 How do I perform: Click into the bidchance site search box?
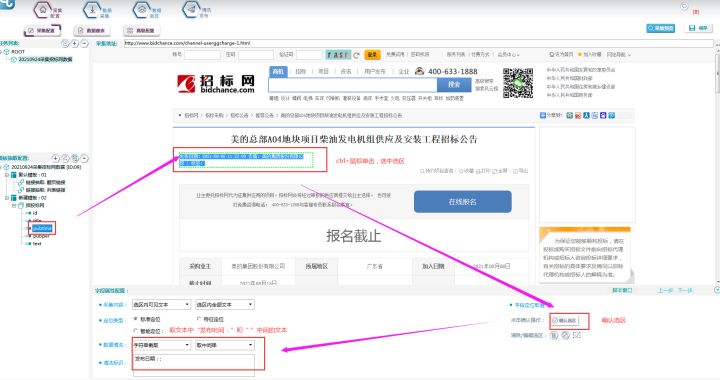tap(353, 84)
